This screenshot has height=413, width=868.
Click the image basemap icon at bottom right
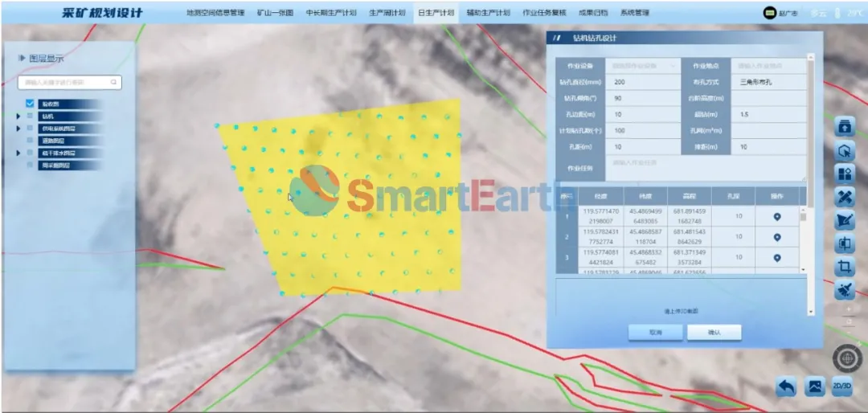tap(814, 386)
